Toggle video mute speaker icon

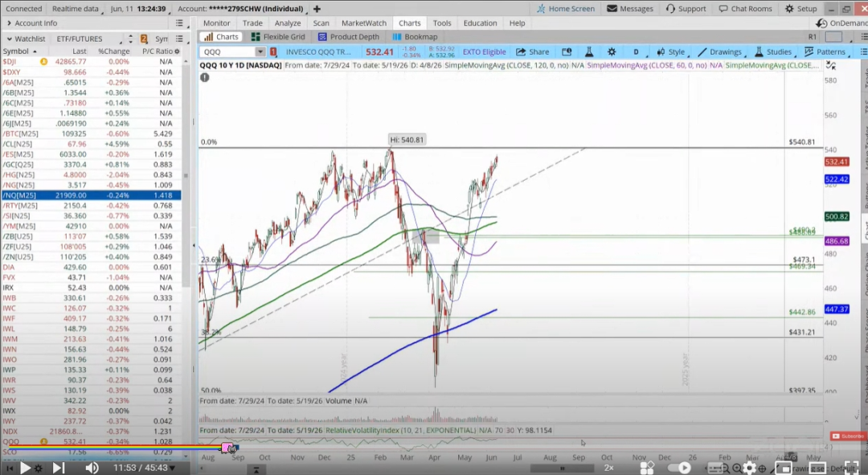point(92,469)
